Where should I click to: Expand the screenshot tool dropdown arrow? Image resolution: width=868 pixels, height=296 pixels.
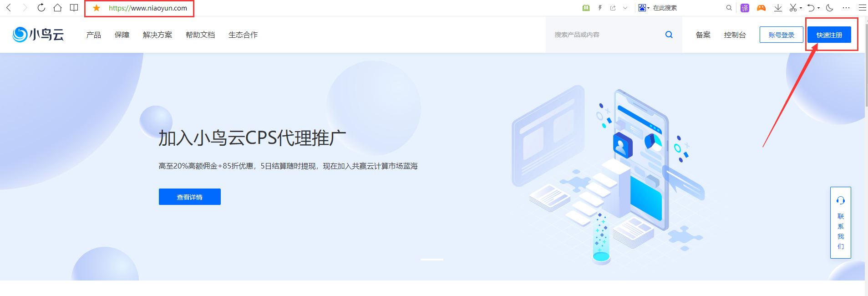click(801, 8)
